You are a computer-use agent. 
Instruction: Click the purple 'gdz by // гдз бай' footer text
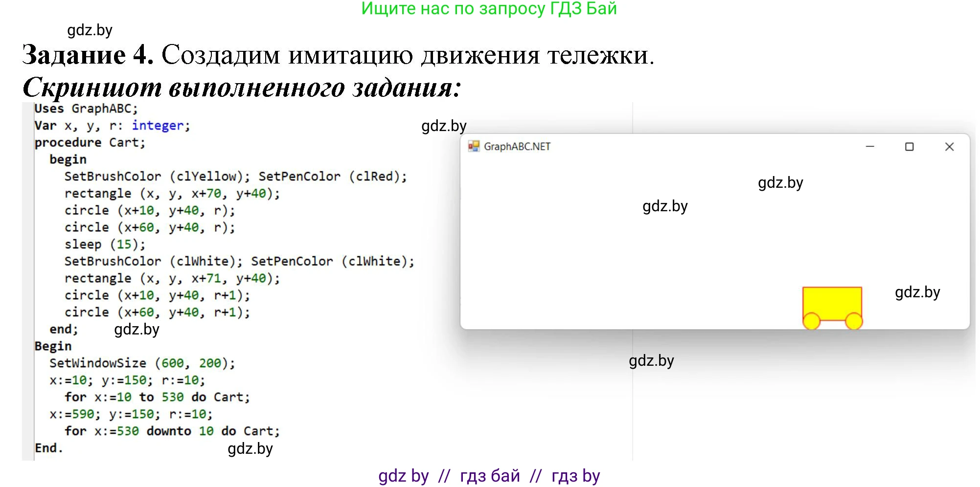(489, 475)
